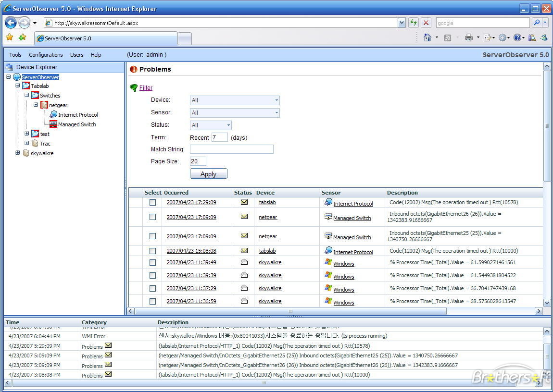Click the Refresh page icon

point(414,23)
